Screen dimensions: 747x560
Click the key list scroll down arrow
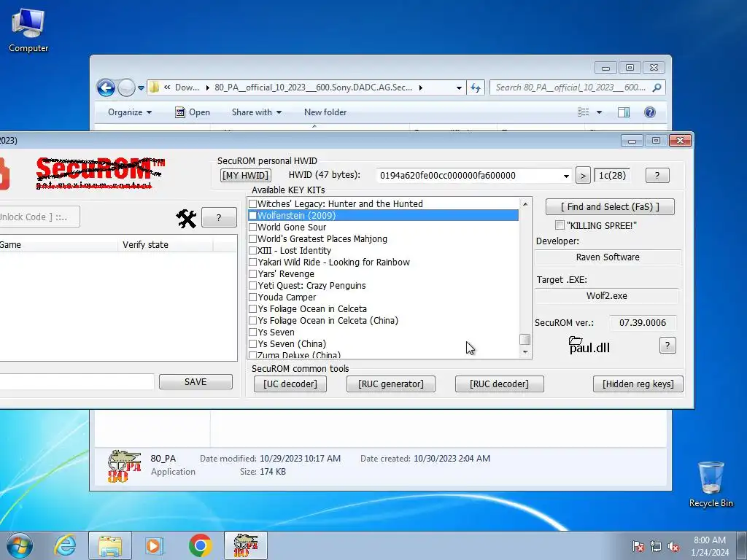tap(525, 352)
